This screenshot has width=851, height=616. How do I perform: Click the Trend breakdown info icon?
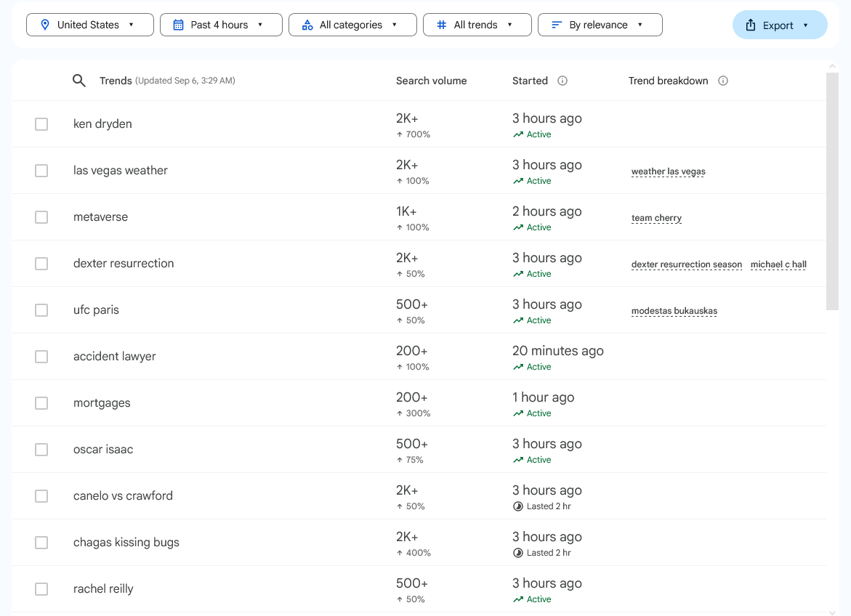723,81
